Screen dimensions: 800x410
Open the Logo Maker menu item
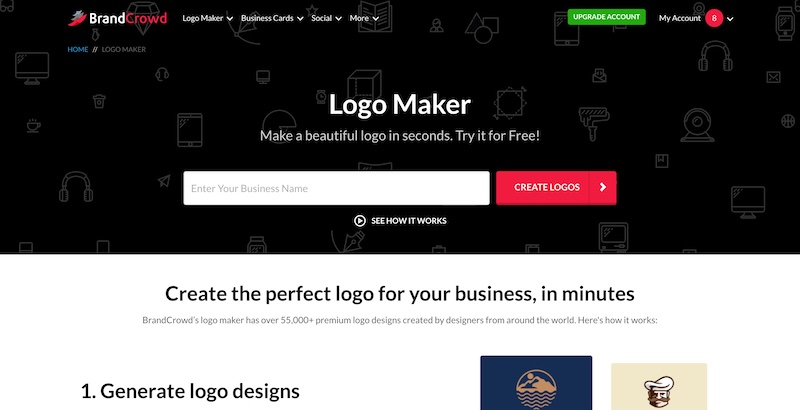[x=203, y=18]
